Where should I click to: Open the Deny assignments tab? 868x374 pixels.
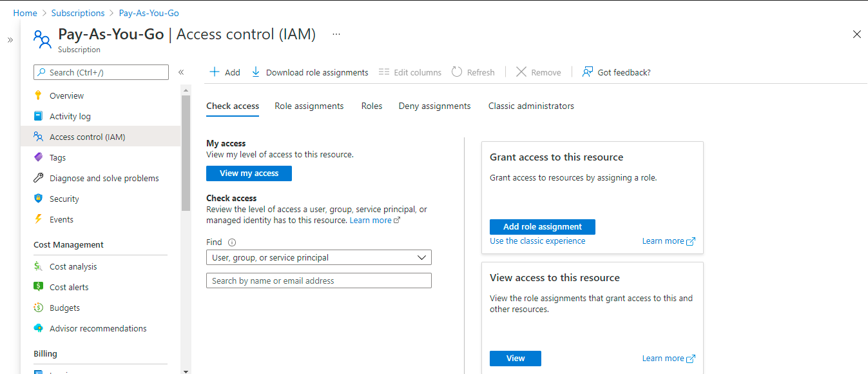[x=435, y=106]
